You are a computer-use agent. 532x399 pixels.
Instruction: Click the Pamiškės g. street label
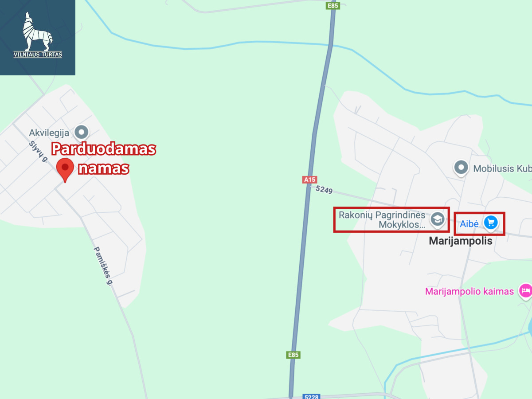102,266
